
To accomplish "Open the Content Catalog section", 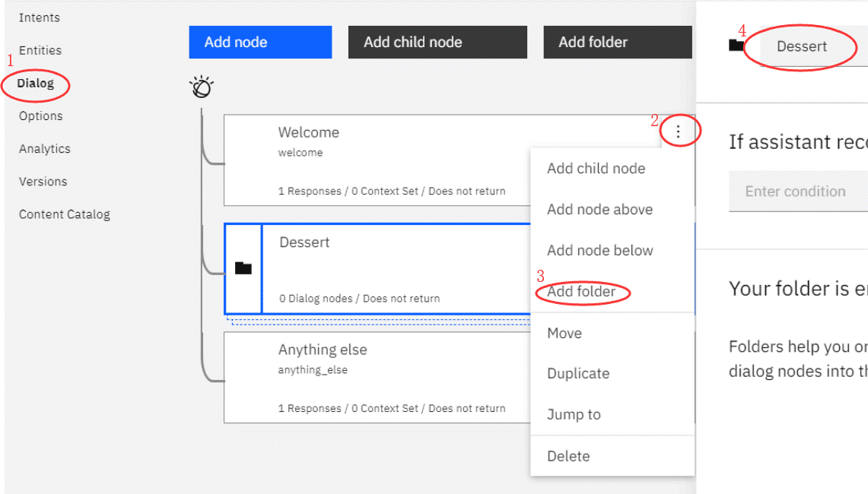I will (65, 214).
